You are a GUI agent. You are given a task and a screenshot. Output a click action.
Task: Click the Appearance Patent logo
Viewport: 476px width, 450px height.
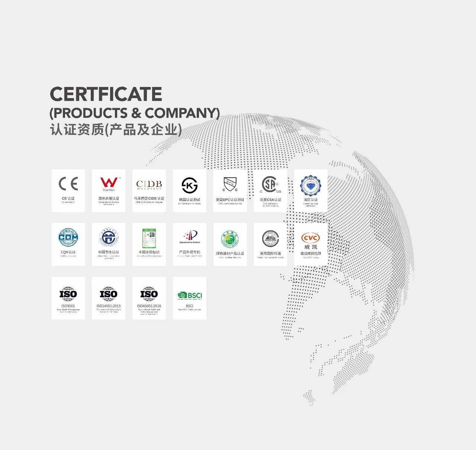tap(190, 237)
